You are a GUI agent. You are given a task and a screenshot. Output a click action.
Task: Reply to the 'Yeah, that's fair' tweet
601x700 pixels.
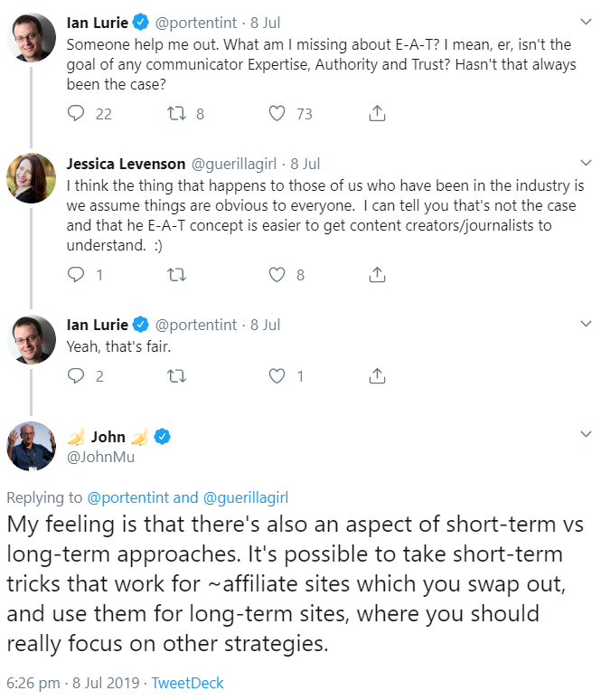[77, 376]
